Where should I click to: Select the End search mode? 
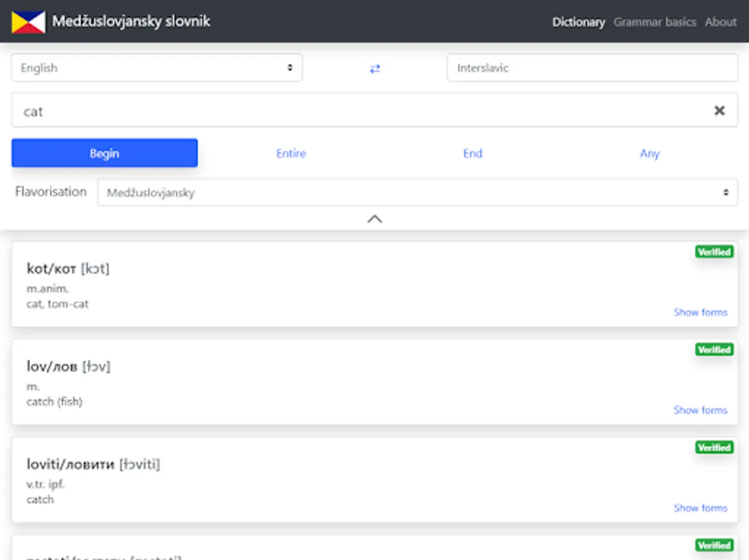tap(473, 153)
